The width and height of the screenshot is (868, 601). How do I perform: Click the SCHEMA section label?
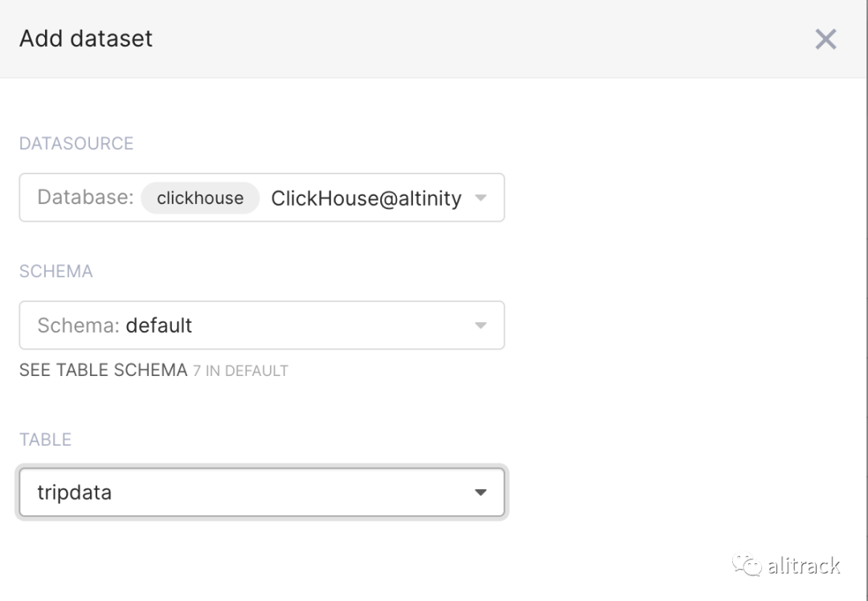(x=56, y=272)
